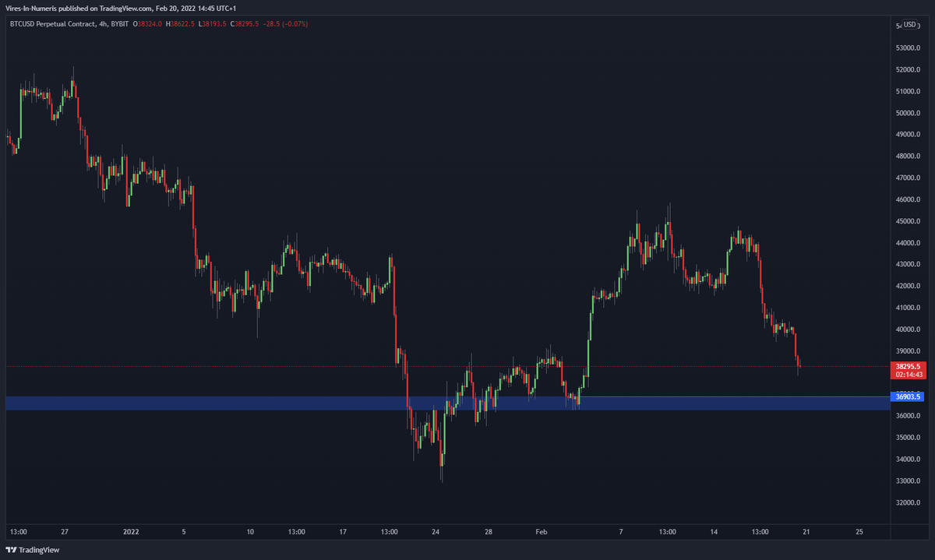Click the 32000.0 price axis label
Screen dimensions: 935x560
coord(908,502)
